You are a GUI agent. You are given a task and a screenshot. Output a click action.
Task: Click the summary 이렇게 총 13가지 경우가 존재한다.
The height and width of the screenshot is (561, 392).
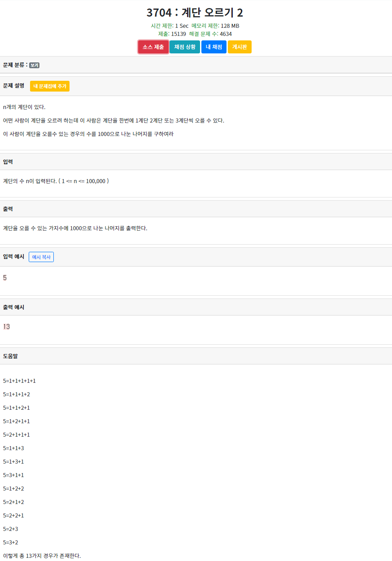[42, 556]
